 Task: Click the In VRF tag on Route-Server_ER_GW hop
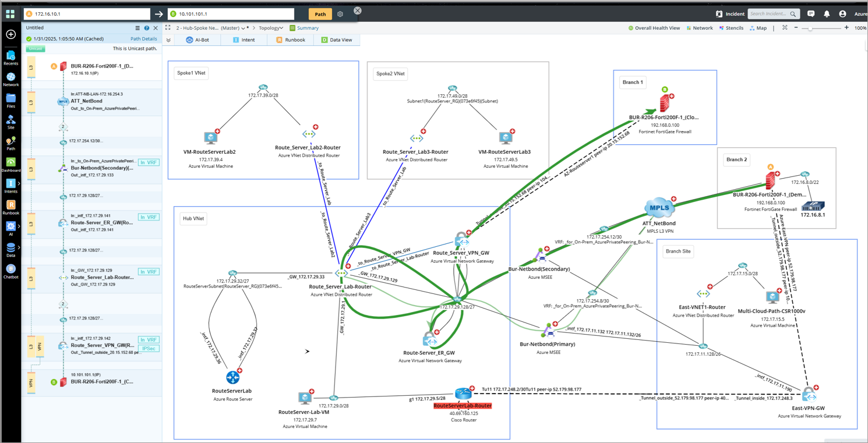tap(149, 217)
